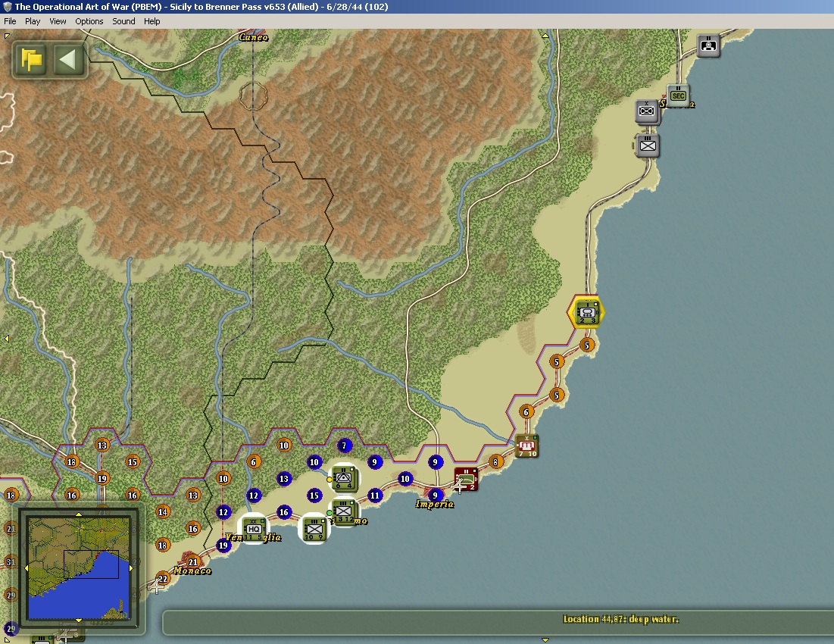Screen dimensions: 834x644
Task: Select the brown brigade unit 7-10
Action: (526, 445)
